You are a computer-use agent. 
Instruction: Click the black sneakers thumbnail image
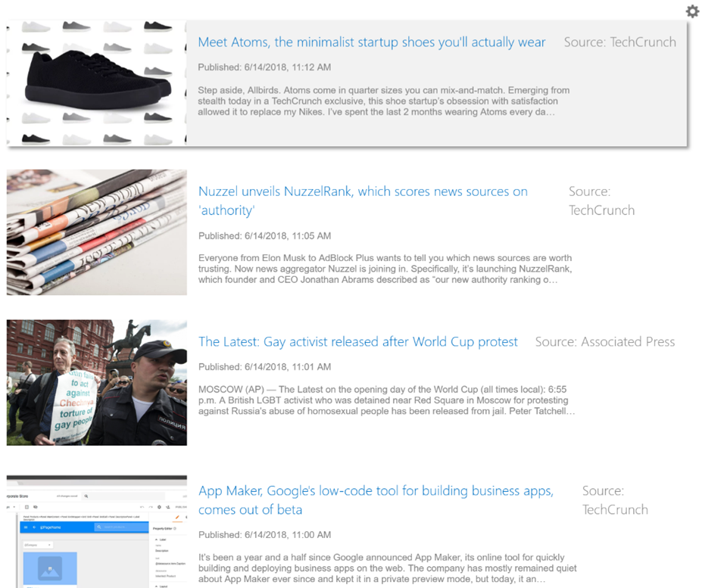coord(96,83)
